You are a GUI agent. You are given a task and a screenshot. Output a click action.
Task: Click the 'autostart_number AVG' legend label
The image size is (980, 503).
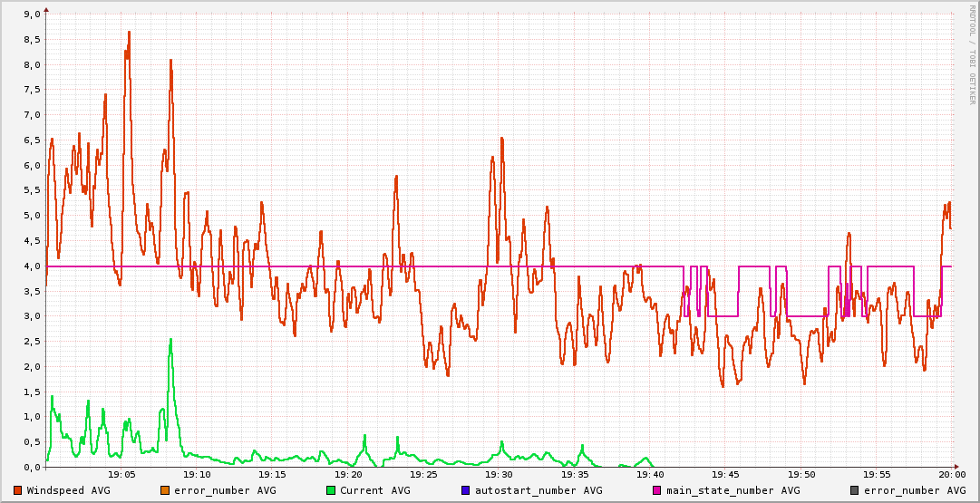pos(539,490)
